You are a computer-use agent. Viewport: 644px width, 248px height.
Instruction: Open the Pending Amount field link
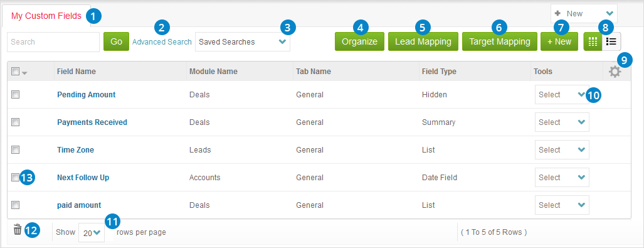click(x=87, y=95)
